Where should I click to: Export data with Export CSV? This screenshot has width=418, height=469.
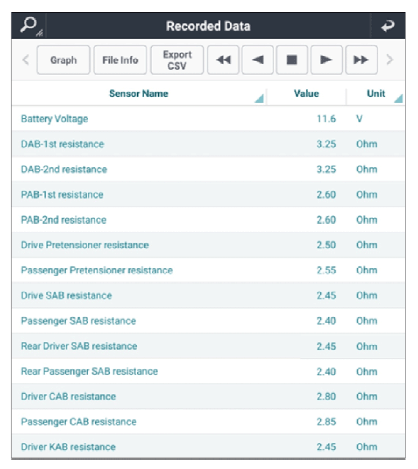point(177,60)
